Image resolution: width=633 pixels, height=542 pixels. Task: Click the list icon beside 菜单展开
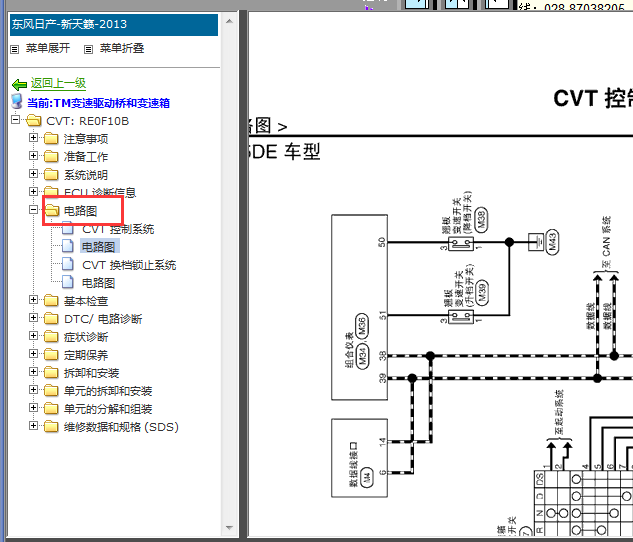pyautogui.click(x=15, y=49)
